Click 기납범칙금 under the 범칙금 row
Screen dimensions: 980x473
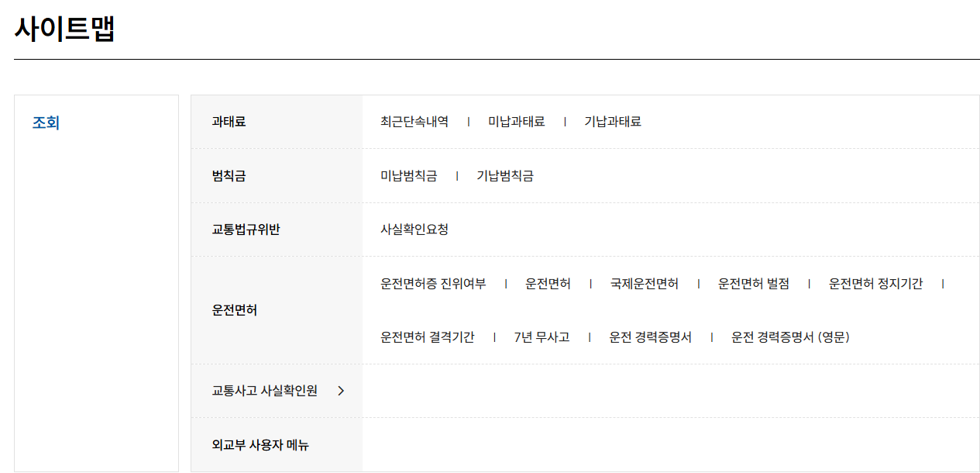[x=506, y=175]
